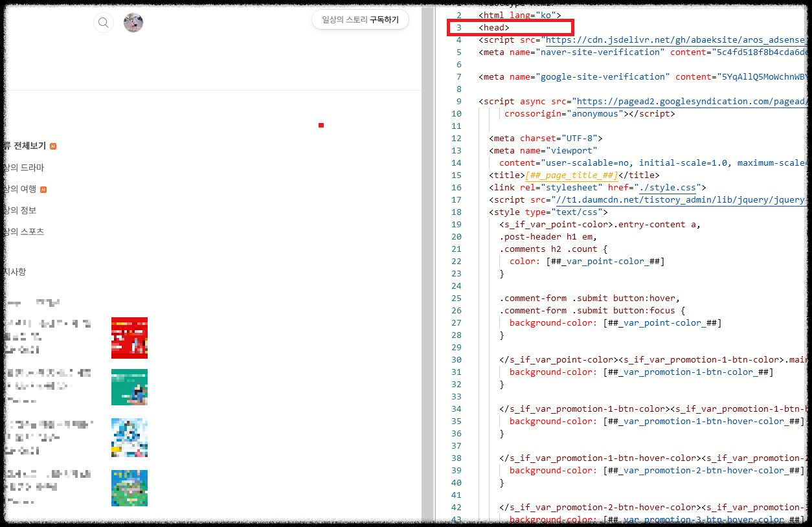Image resolution: width=812 pixels, height=527 pixels.
Task: Click the style type="text/css" line
Action: point(548,212)
